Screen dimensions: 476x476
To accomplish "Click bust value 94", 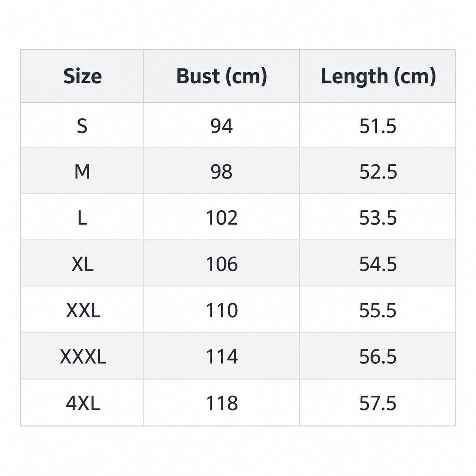I will 221,126.
